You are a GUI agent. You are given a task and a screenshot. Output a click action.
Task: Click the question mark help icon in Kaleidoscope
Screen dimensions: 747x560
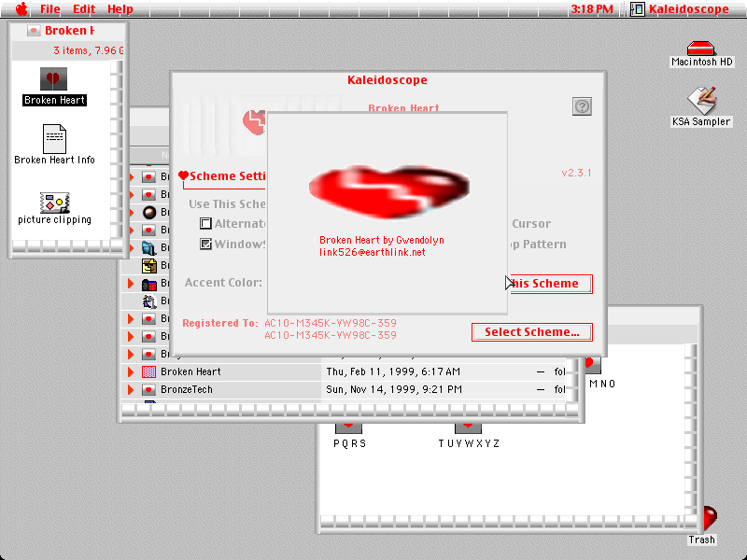582,106
